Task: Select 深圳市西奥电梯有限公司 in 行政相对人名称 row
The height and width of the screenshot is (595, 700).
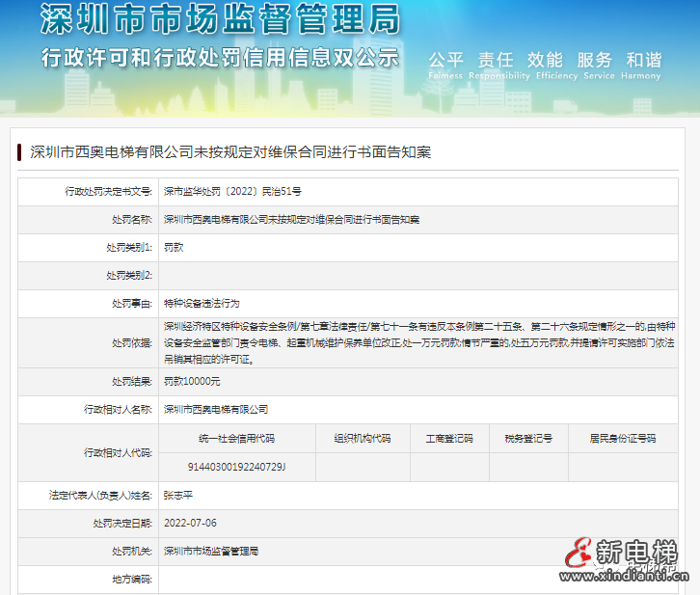Action: (216, 409)
